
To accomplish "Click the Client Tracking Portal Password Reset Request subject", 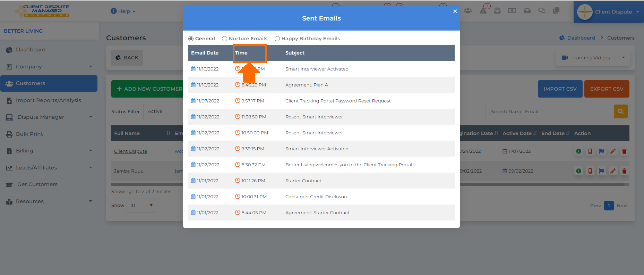I will [x=338, y=101].
